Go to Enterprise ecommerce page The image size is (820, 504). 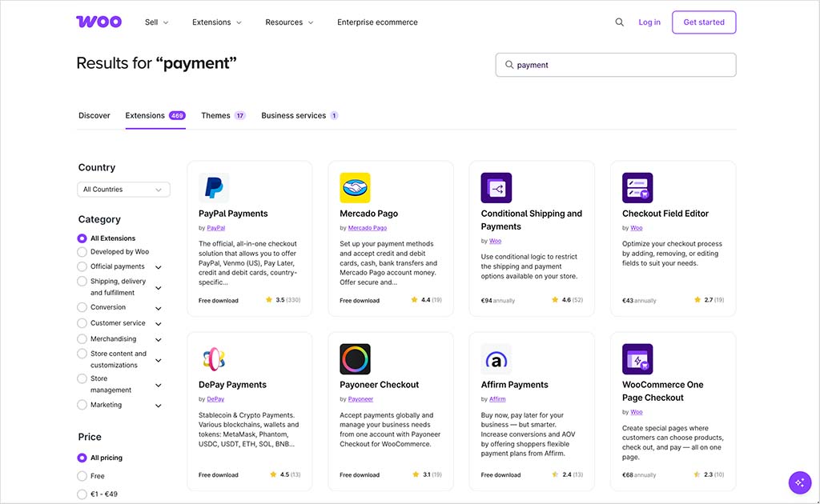(377, 22)
